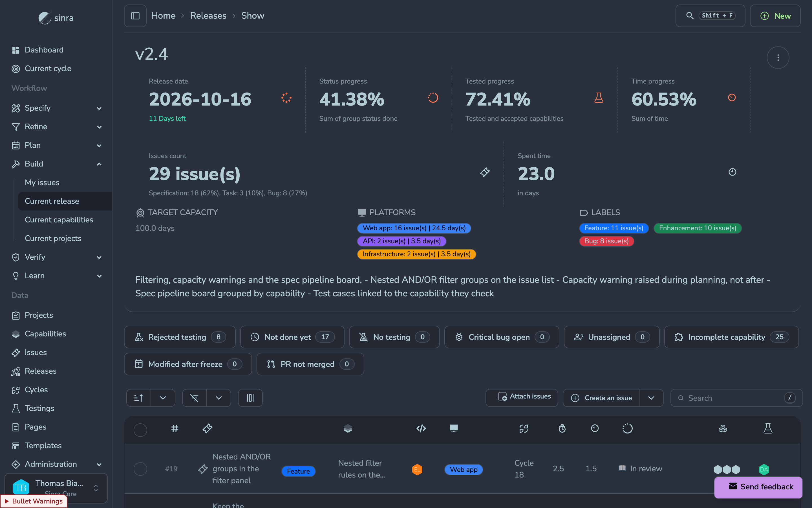
Task: Click the capability layers column header icon
Action: click(348, 428)
